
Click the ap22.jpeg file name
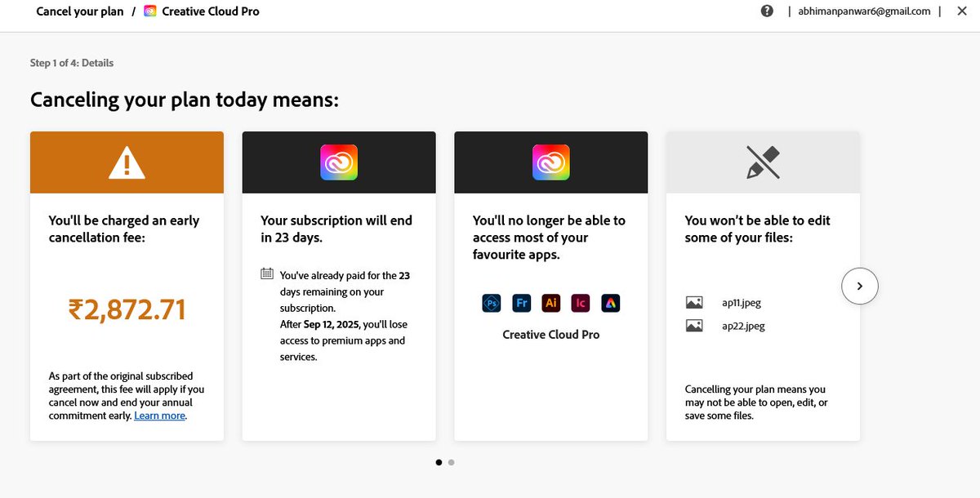pos(743,326)
